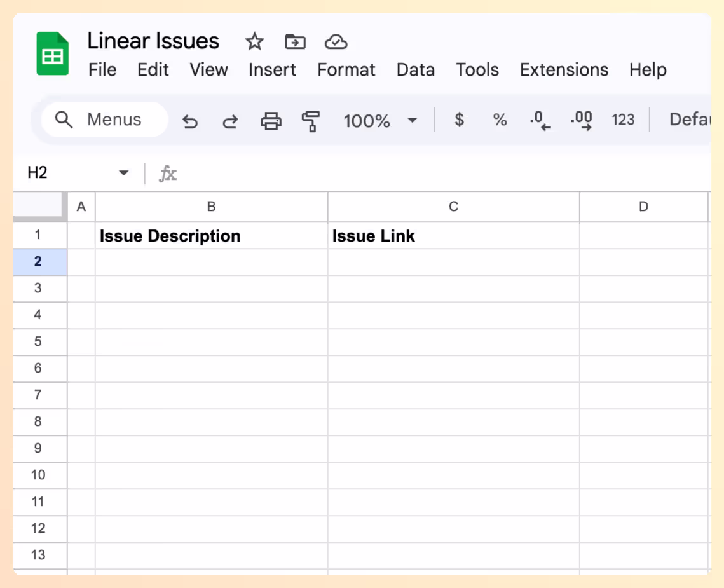Open the Google Sheets home icon

point(53,53)
